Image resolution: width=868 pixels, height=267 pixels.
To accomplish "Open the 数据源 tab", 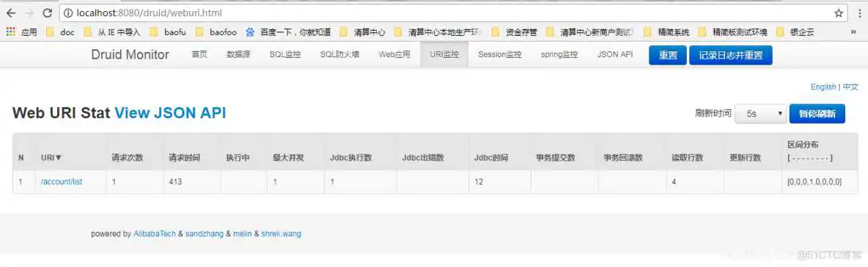I will [x=238, y=55].
